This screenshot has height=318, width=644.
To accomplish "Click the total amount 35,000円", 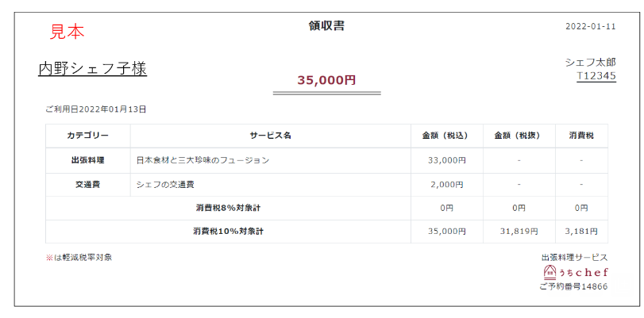I will click(326, 80).
